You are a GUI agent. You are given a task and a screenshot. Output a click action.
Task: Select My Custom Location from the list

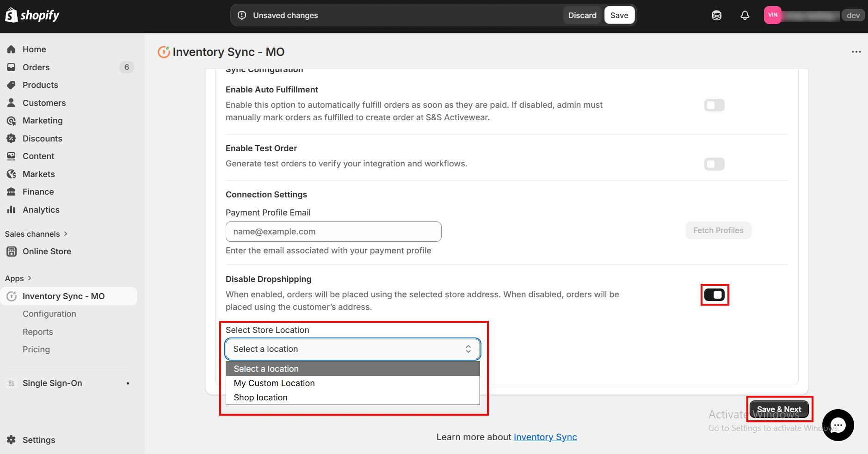(274, 383)
